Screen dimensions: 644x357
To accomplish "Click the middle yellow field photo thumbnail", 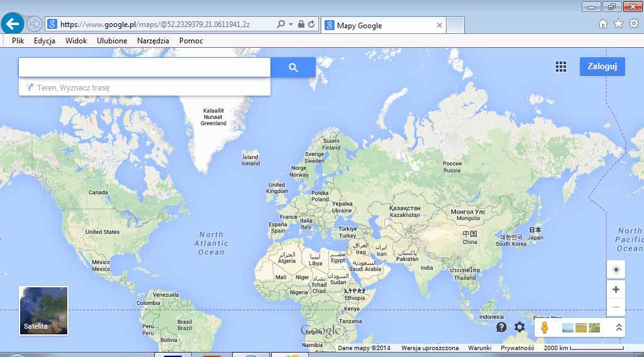I will coord(580,328).
